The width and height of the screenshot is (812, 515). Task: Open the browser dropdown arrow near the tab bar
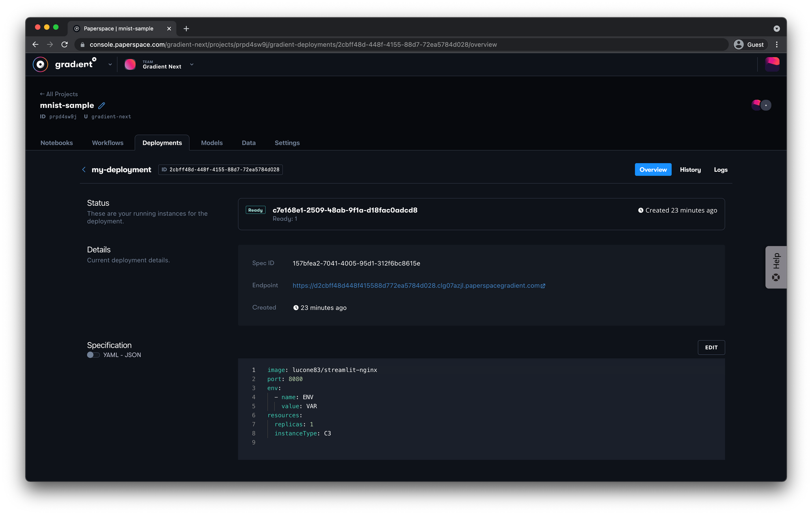click(777, 28)
